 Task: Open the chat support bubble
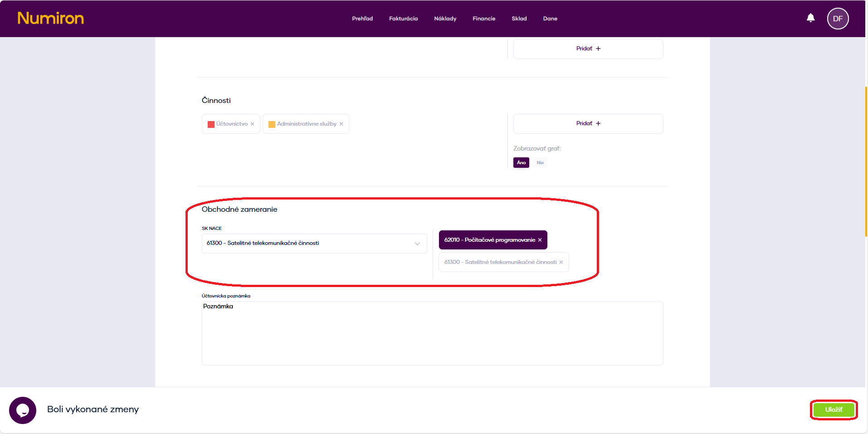[23, 410]
